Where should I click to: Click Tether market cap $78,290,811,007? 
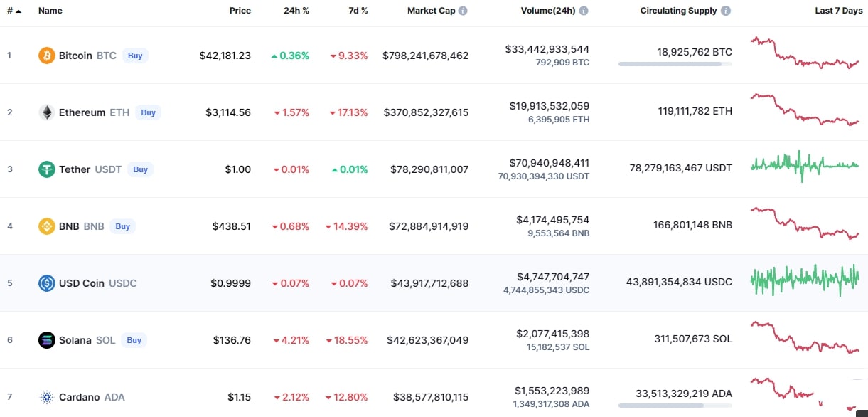[429, 169]
